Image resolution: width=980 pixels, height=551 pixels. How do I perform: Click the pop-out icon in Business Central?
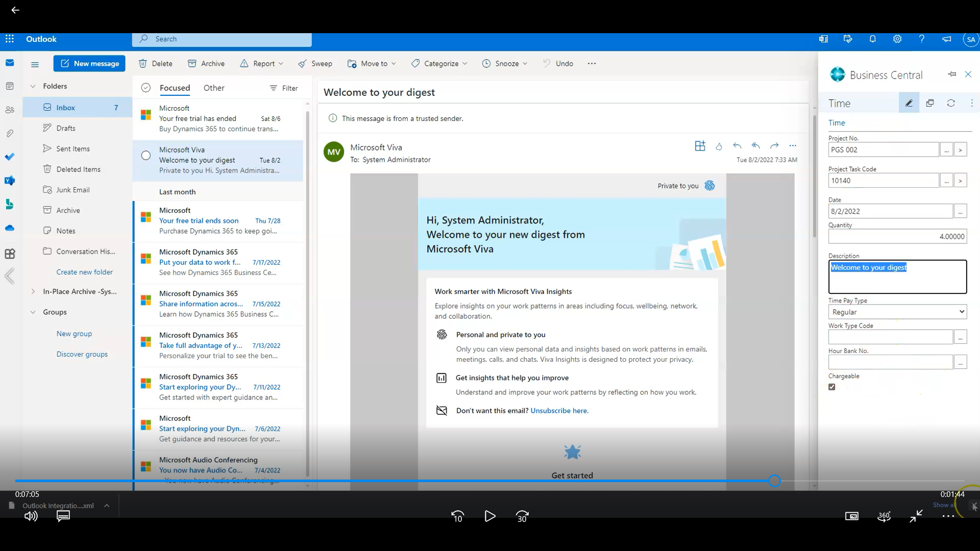click(x=930, y=103)
